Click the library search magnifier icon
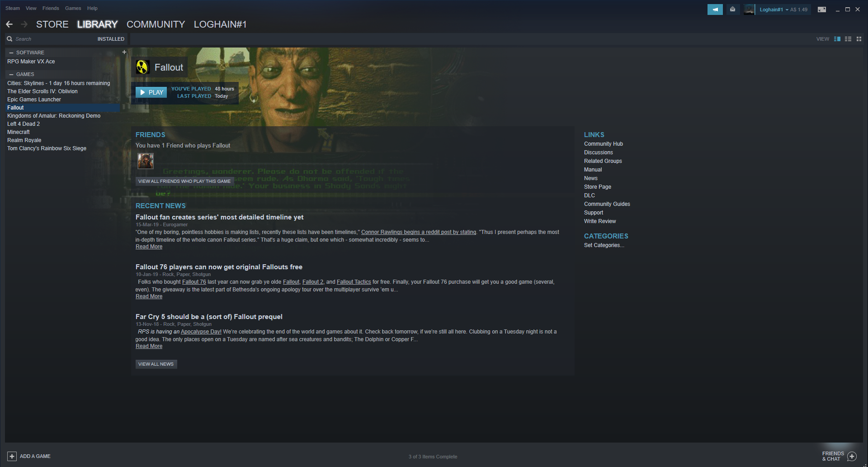Viewport: 868px width, 467px height. (9, 39)
